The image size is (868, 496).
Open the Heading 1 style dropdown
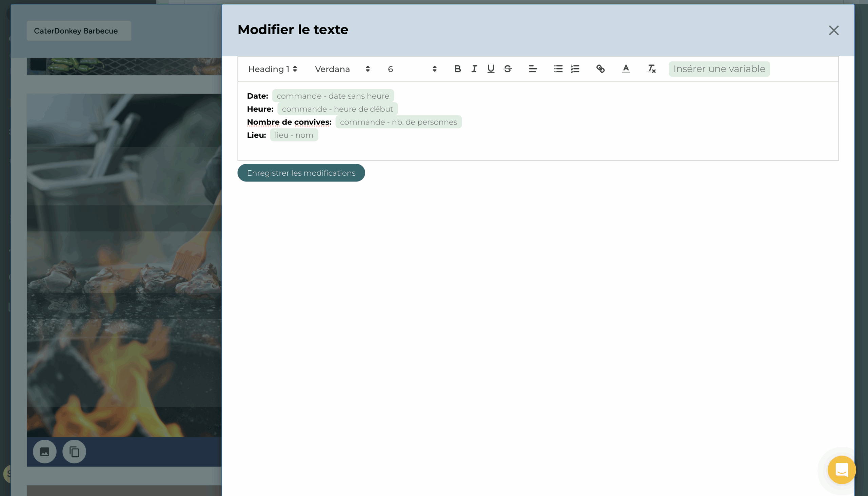coord(272,69)
